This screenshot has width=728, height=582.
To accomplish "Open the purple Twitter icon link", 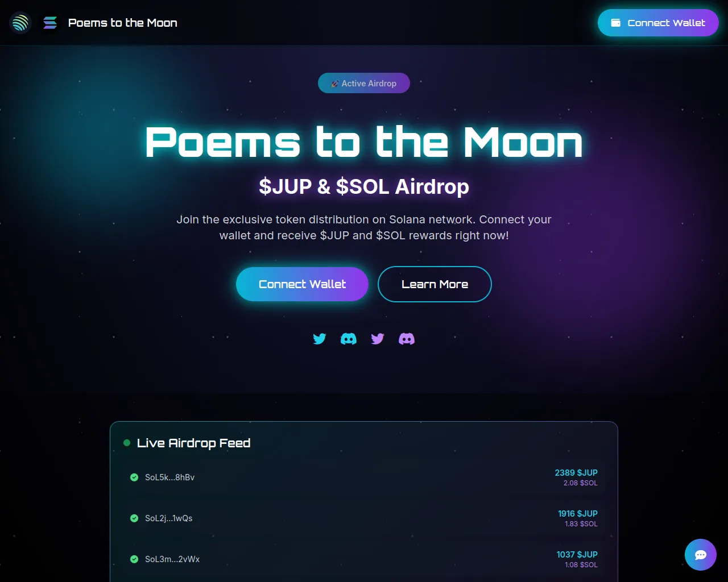I will pos(378,339).
